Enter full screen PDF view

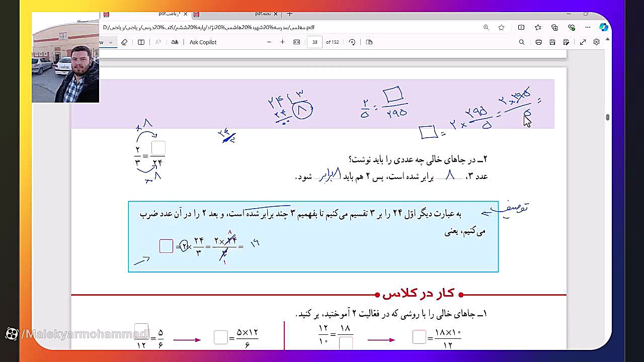583,42
